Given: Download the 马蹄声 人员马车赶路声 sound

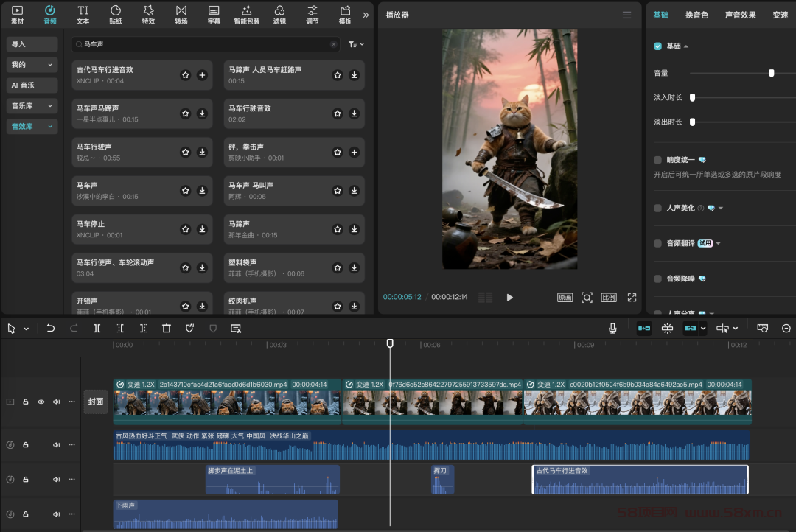Looking at the screenshot, I should pos(355,75).
